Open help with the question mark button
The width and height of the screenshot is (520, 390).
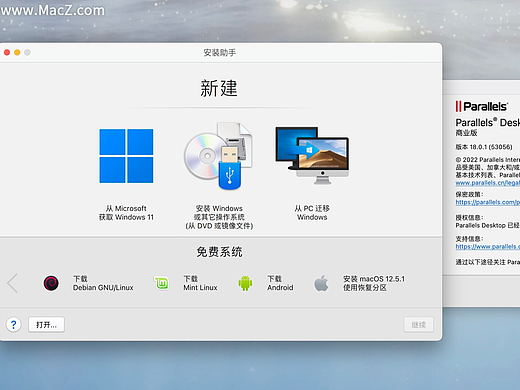14,324
